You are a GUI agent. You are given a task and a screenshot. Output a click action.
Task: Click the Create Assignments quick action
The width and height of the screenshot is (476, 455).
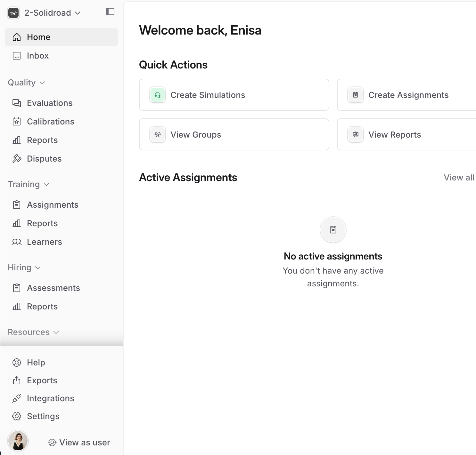[406, 95]
